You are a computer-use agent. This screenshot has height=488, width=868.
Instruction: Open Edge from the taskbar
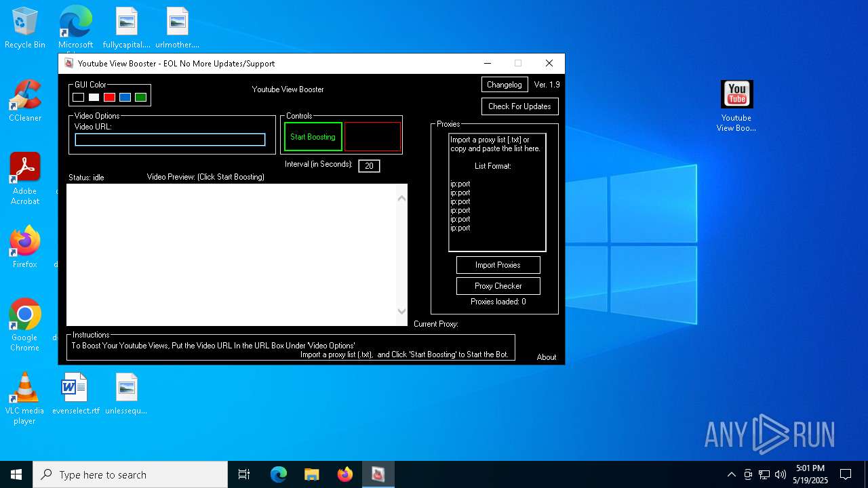(279, 474)
